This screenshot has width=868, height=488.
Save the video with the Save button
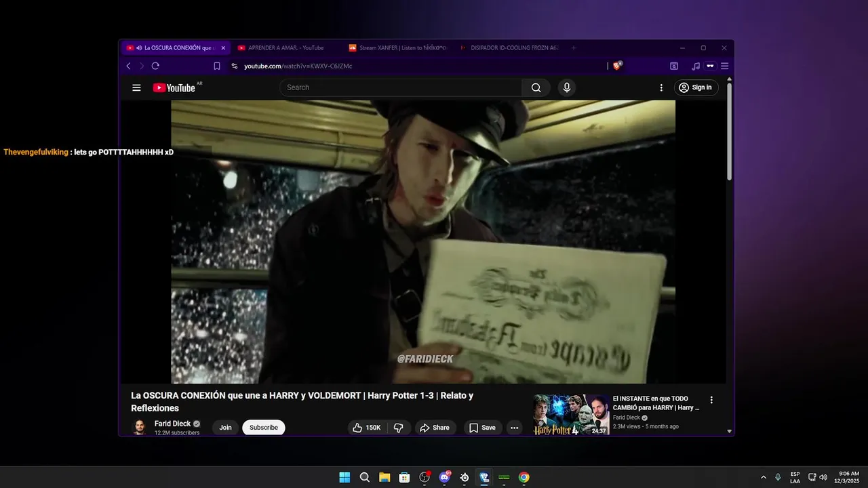(483, 428)
